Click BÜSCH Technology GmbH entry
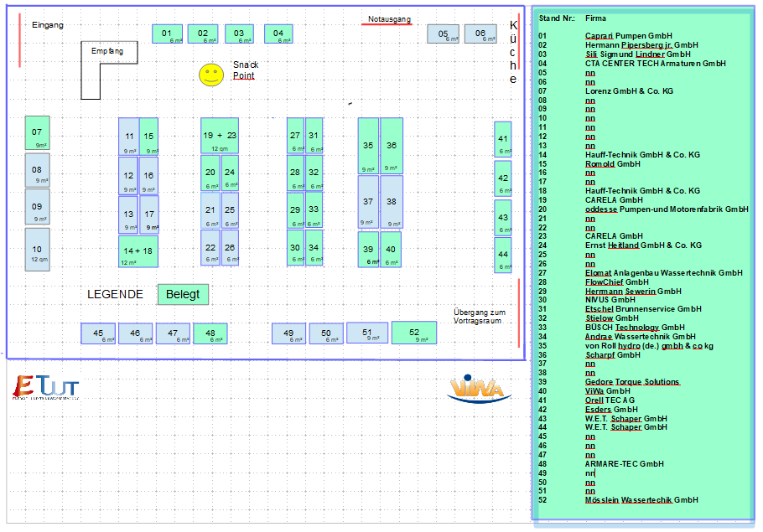 click(635, 328)
